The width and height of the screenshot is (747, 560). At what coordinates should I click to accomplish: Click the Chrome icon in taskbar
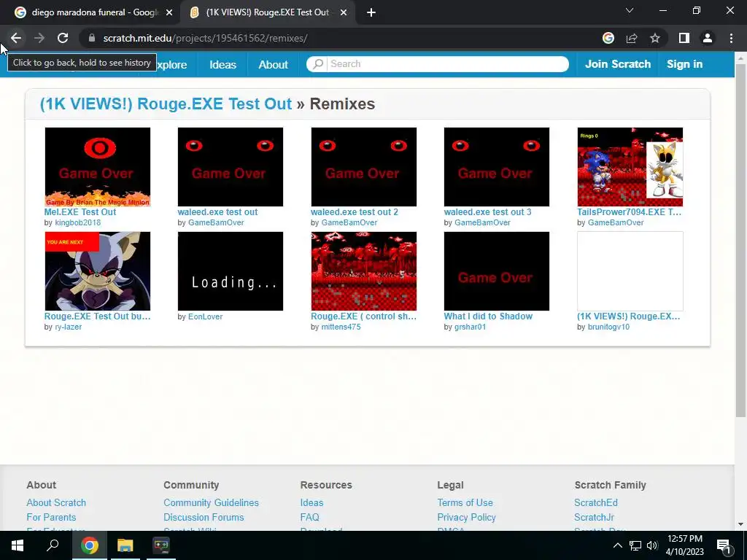coord(89,545)
